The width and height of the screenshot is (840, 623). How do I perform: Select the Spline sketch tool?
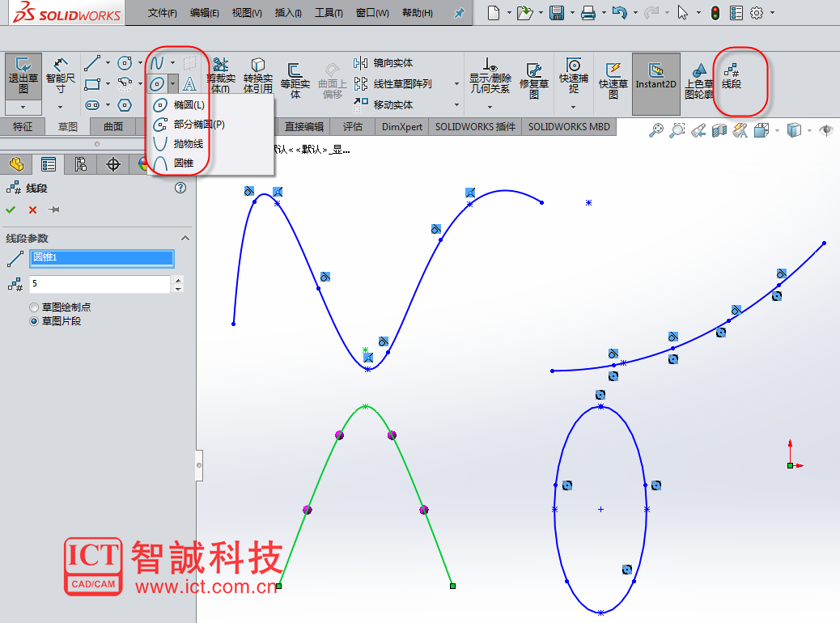click(157, 63)
